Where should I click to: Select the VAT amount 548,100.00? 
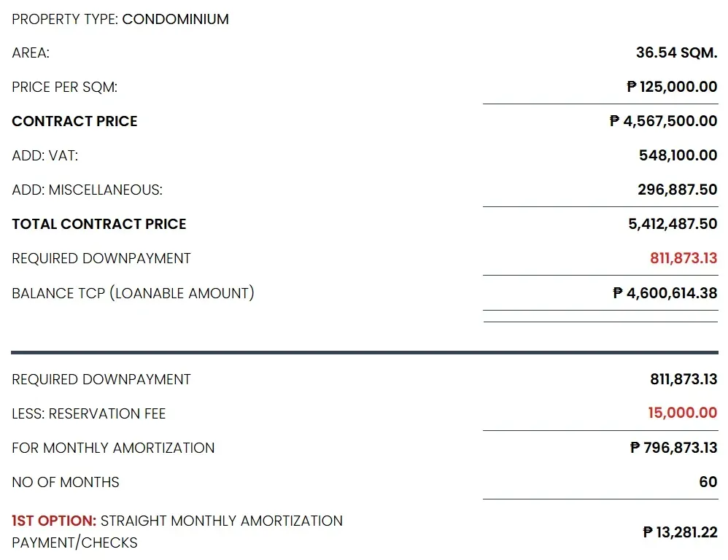(678, 155)
